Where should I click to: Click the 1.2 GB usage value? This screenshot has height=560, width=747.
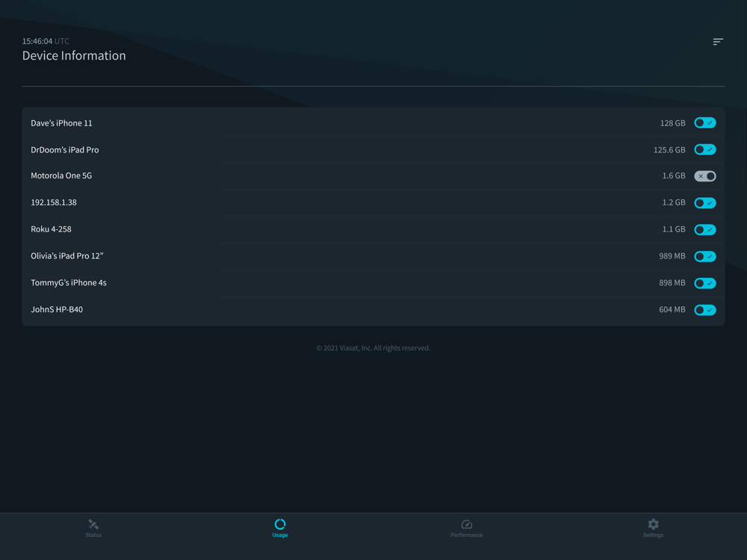(x=674, y=202)
